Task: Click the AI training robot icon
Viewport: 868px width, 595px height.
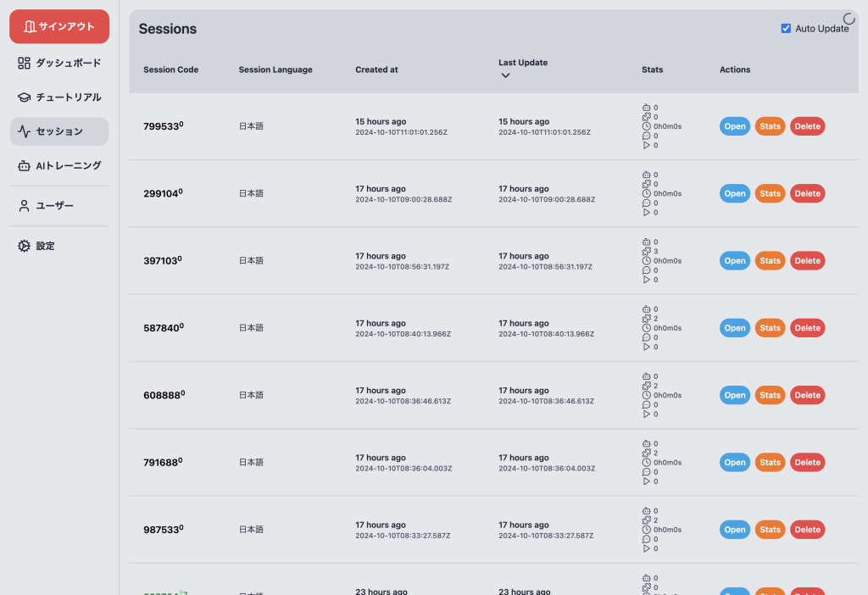Action: pos(24,166)
